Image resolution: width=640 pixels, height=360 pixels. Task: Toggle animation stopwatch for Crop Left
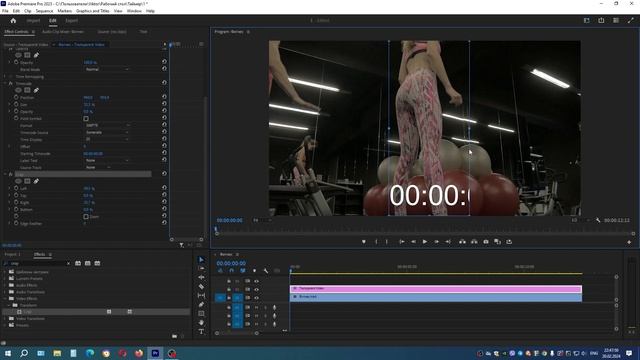pos(16,189)
